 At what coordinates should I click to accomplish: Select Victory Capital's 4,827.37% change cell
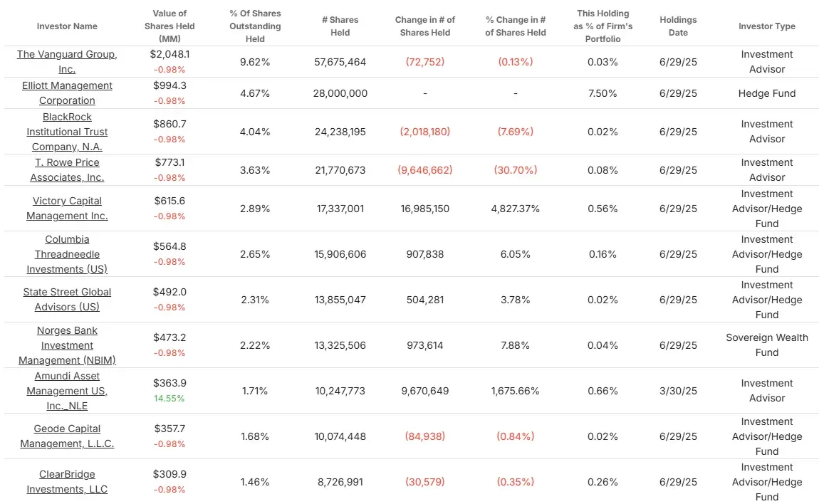(x=516, y=209)
